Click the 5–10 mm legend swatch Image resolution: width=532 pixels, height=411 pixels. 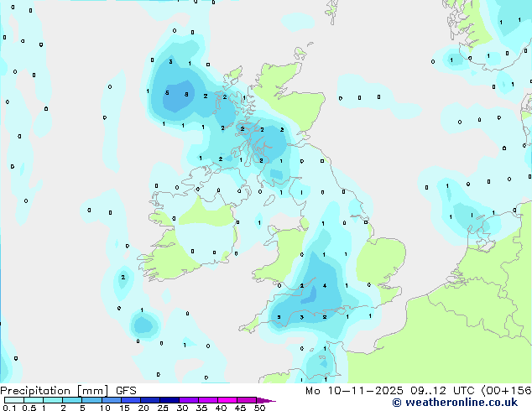(x=91, y=400)
